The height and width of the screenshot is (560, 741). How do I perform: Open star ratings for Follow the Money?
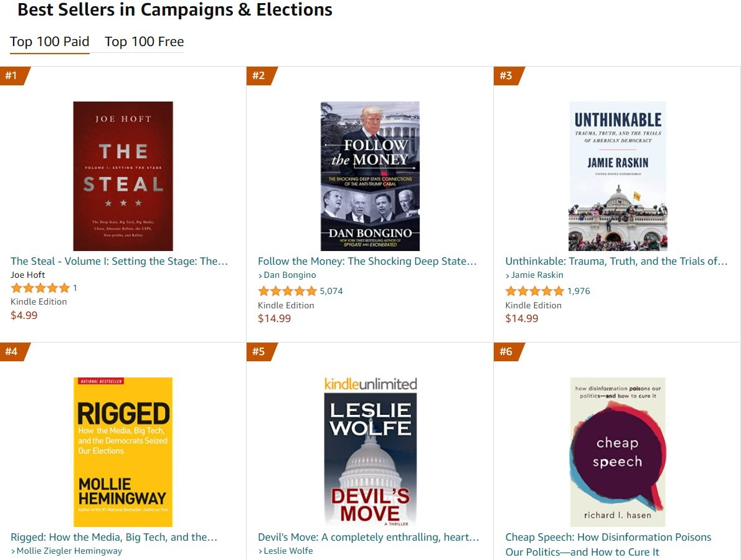[x=287, y=291]
